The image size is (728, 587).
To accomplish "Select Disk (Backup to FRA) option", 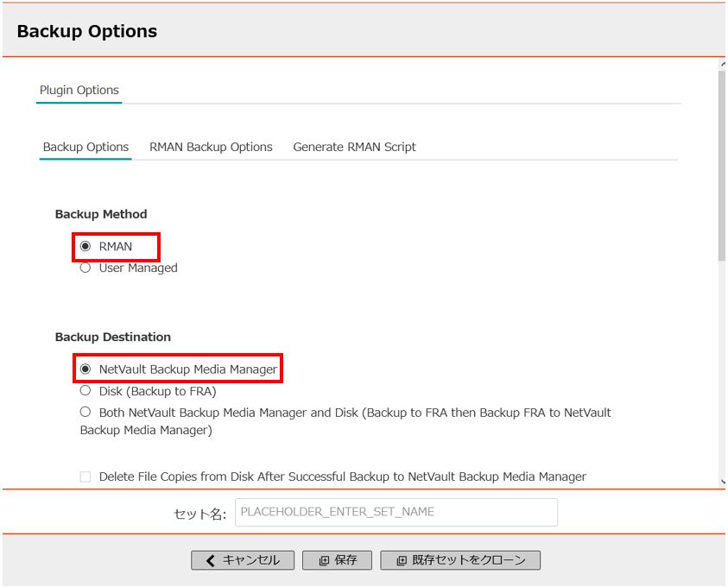I will (x=85, y=391).
